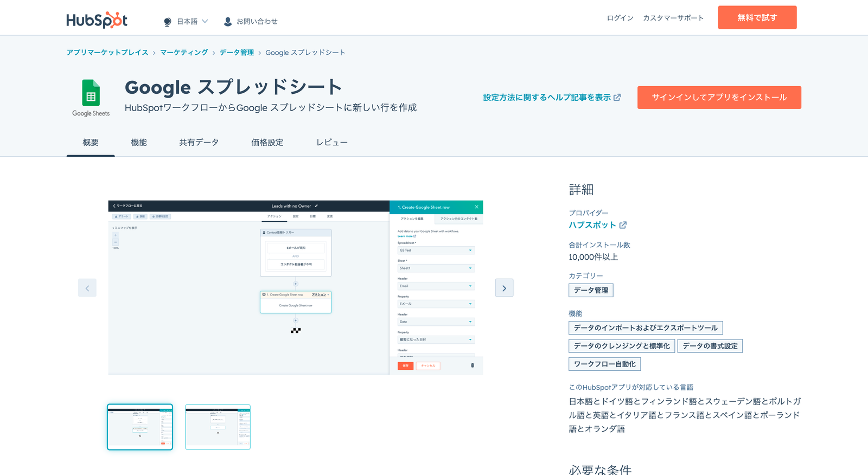Select the アクション tab in workflow screenshot
868x475 pixels.
click(x=275, y=216)
